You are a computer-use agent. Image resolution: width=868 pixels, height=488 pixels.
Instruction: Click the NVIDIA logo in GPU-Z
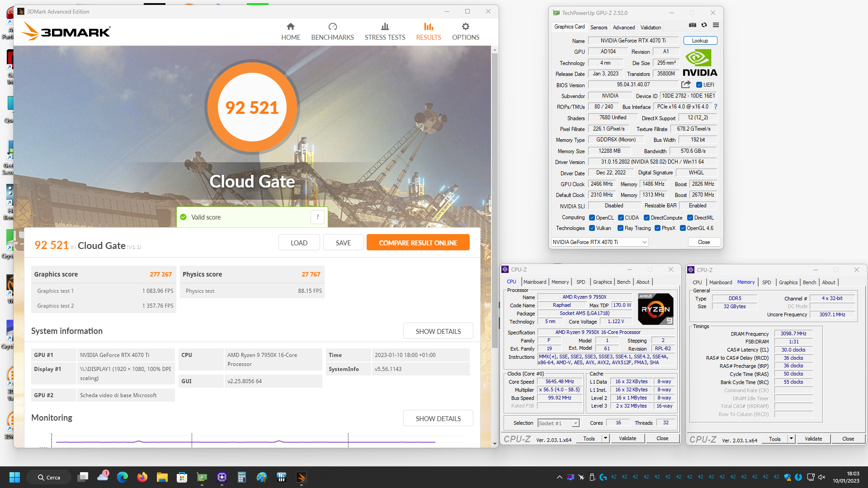tap(700, 62)
